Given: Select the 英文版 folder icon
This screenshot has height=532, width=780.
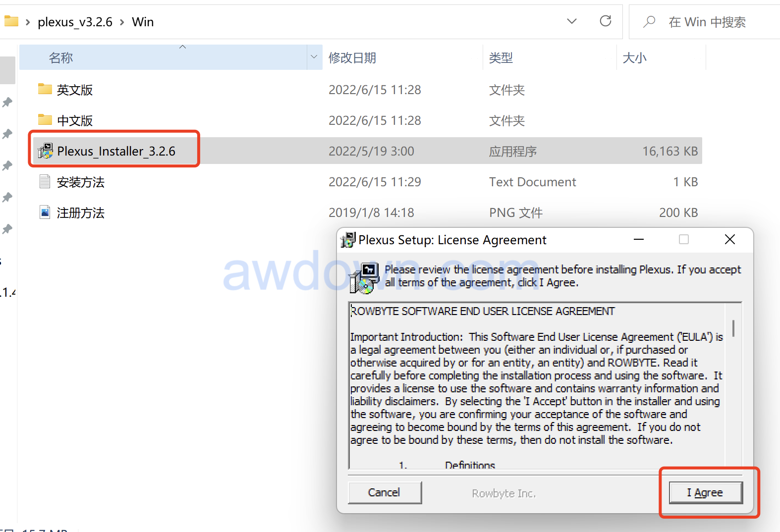Looking at the screenshot, I should pos(45,89).
